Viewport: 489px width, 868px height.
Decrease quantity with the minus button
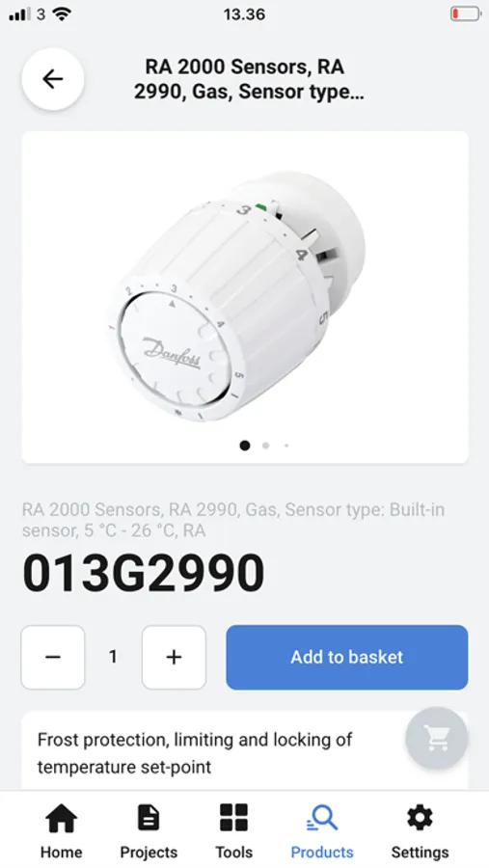pos(53,657)
